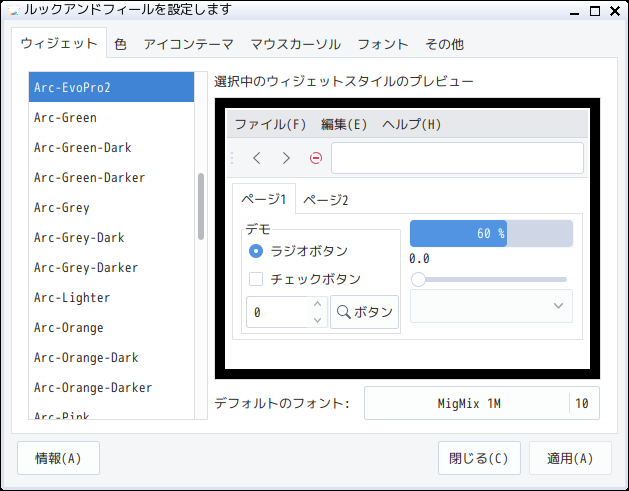
Task: Open the その他 tab
Action: click(x=444, y=44)
